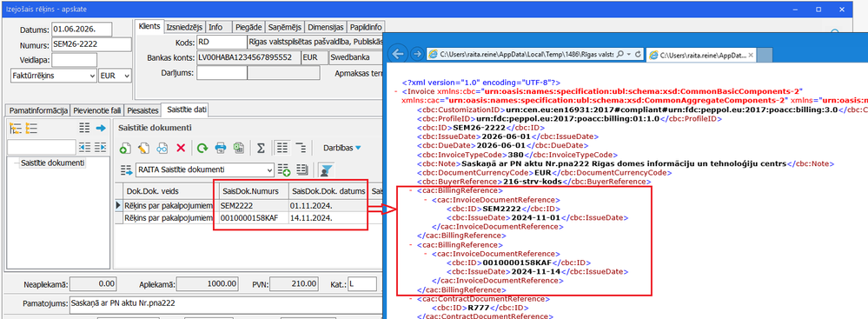Click the blue printer icon
The height and width of the screenshot is (319, 868).
pos(221,148)
